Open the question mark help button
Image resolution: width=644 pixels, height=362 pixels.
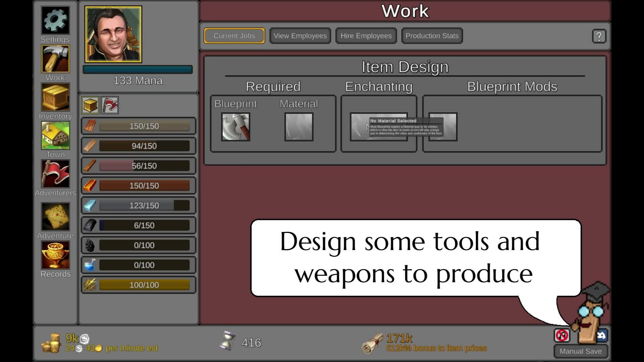(x=599, y=36)
